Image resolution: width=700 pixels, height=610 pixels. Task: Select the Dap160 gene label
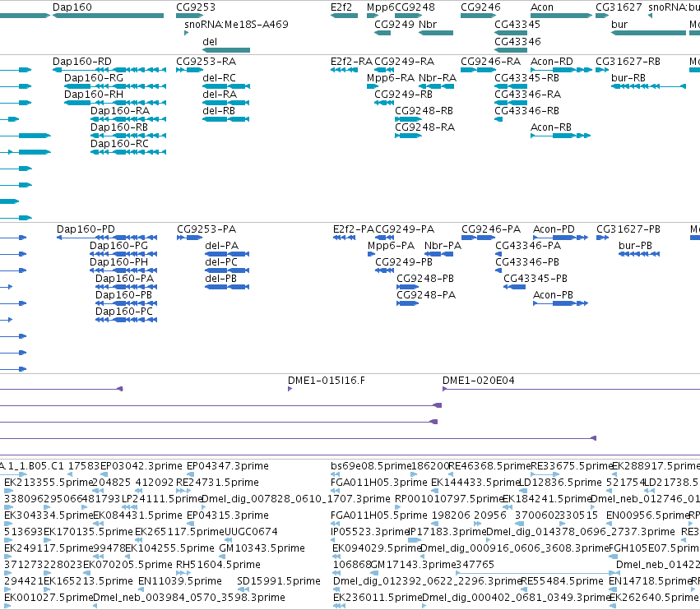pyautogui.click(x=72, y=7)
